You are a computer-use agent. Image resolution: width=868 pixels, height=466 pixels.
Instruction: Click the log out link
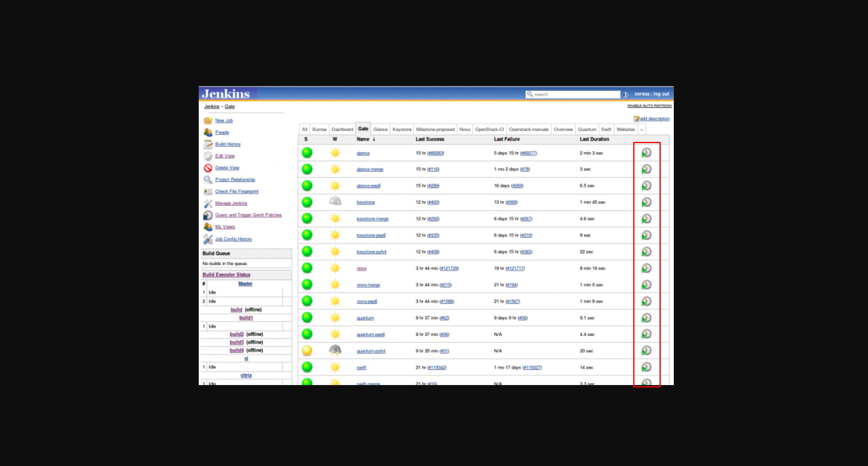[661, 94]
